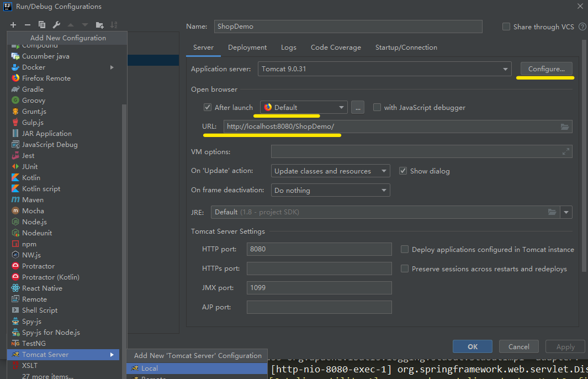Click the sort configurations icon
Viewport: 588px width, 379px height.
[114, 25]
